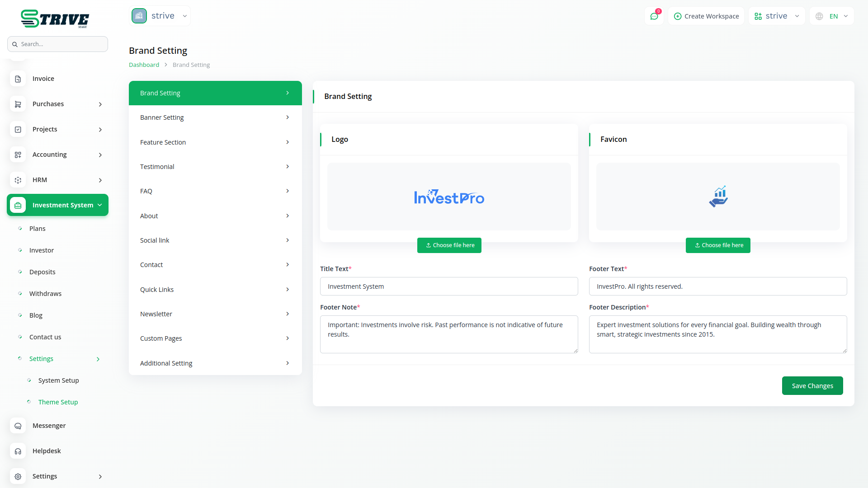
Task: Follow the Dashboard breadcrumb link
Action: click(x=144, y=65)
